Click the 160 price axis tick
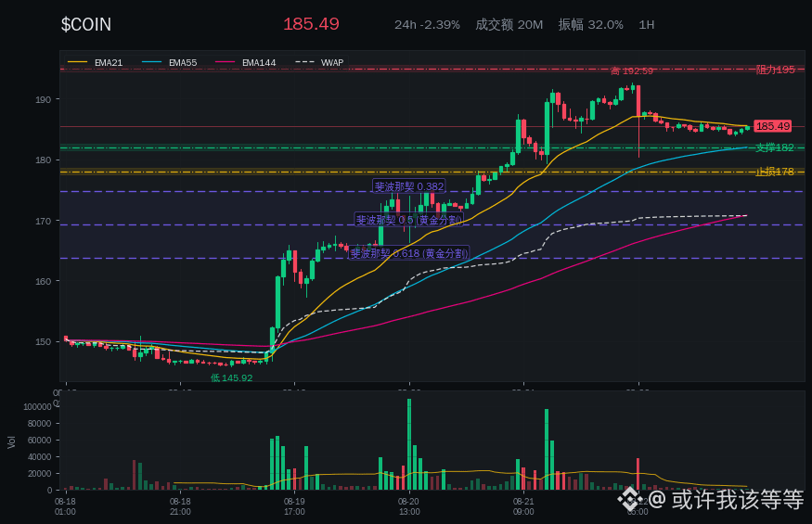 pyautogui.click(x=44, y=282)
